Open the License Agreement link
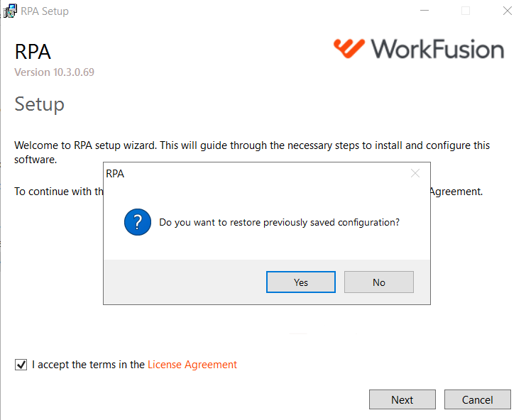 (192, 365)
